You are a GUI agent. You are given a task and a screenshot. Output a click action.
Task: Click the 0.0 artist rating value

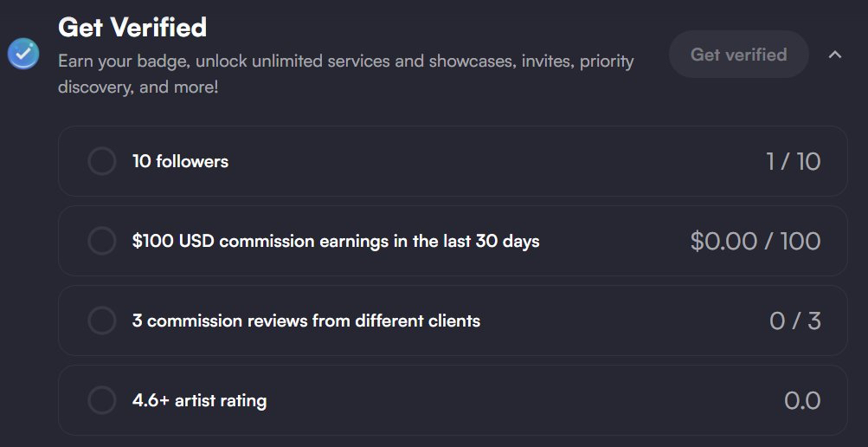(x=802, y=400)
